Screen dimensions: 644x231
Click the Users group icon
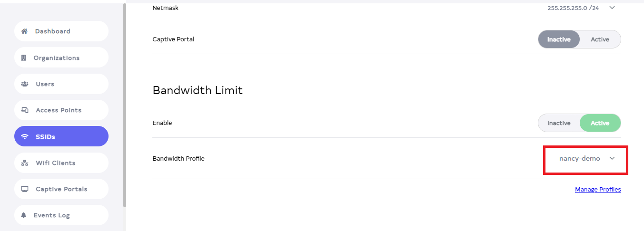point(25,84)
